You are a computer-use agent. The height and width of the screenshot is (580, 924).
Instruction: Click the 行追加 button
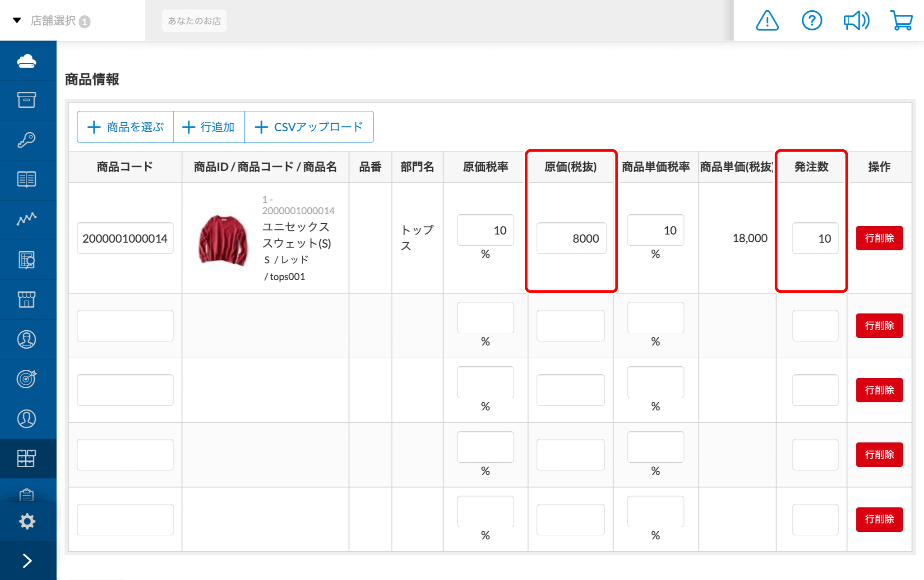(209, 127)
